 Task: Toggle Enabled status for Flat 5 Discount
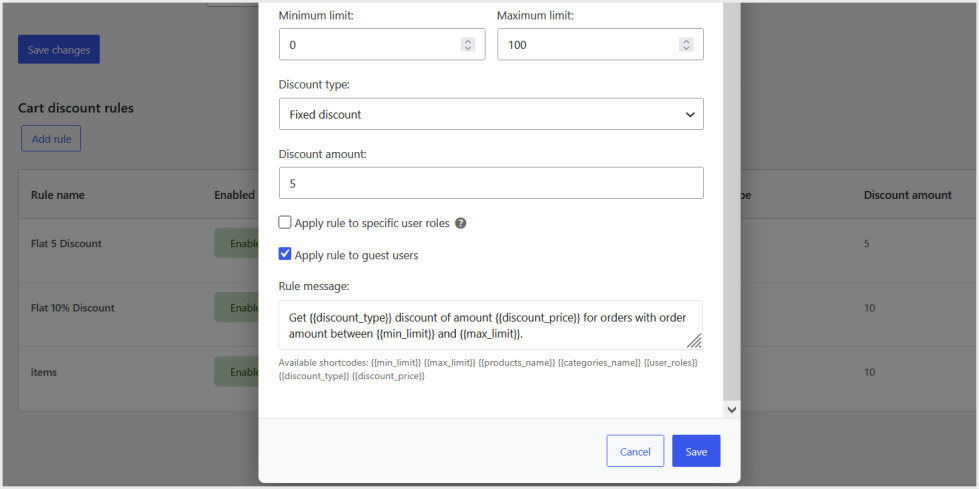click(237, 244)
